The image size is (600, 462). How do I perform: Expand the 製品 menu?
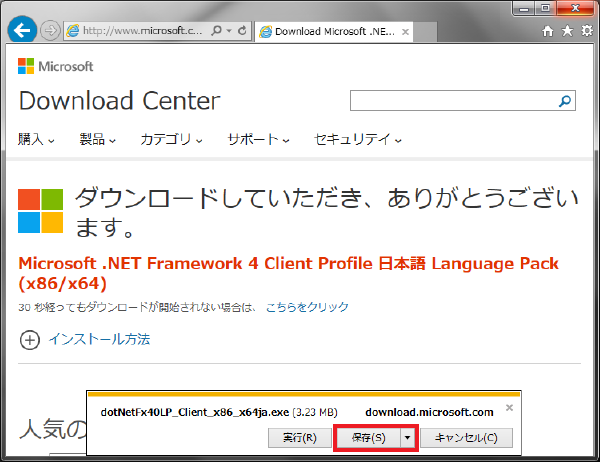coord(98,139)
